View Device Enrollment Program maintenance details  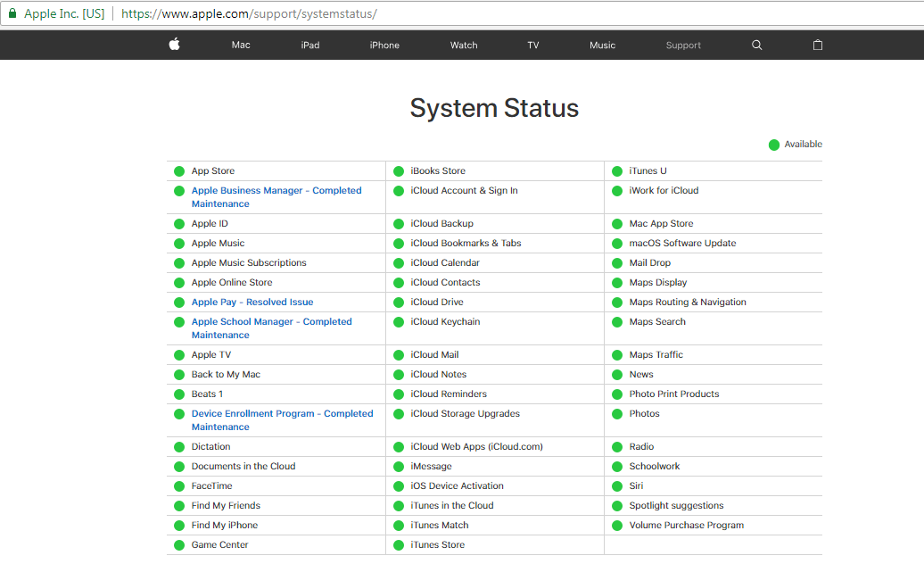point(282,414)
